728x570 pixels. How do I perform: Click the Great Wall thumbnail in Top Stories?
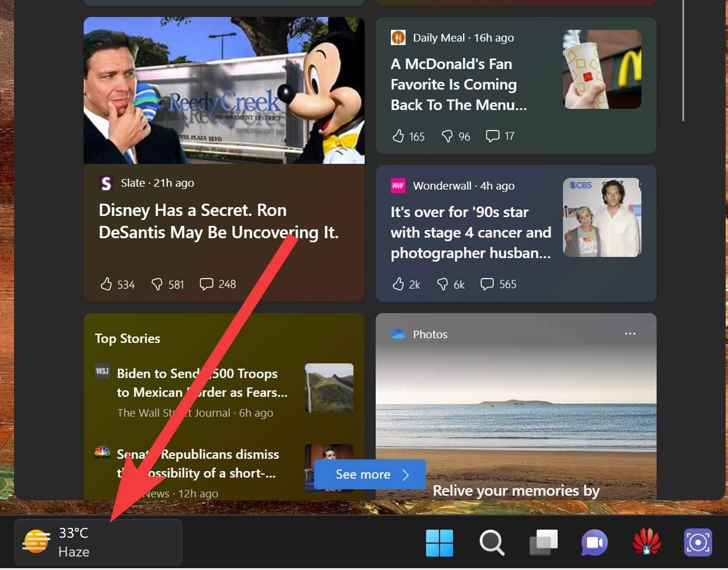tap(329, 388)
